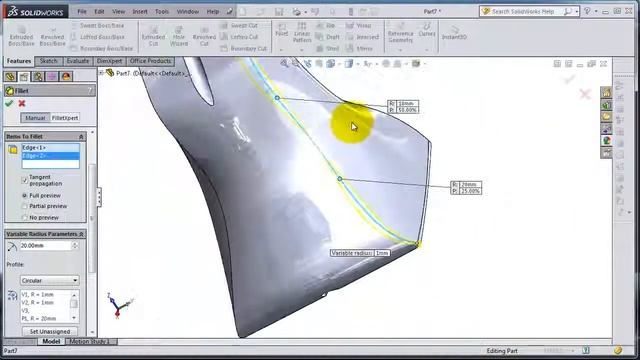The image size is (640, 360).
Task: Open the ConfigurationManager tab icon
Action: 38,76
